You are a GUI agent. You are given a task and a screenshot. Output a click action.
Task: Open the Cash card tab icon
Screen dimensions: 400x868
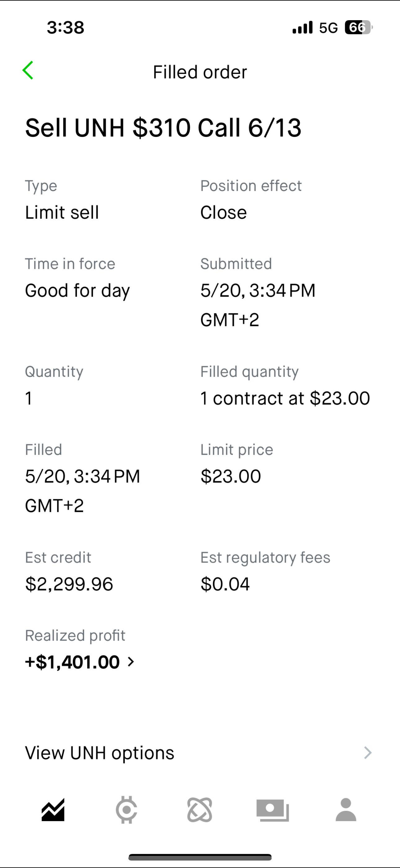[273, 810]
